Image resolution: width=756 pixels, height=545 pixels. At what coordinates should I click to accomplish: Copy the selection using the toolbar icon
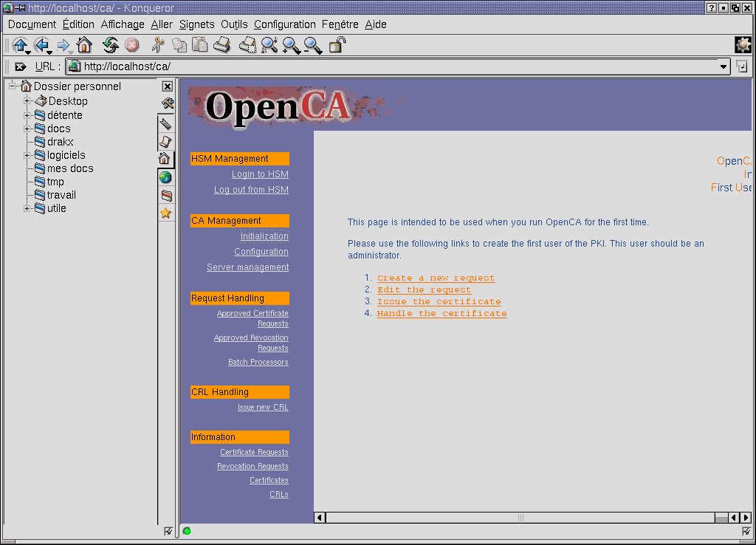pos(179,45)
